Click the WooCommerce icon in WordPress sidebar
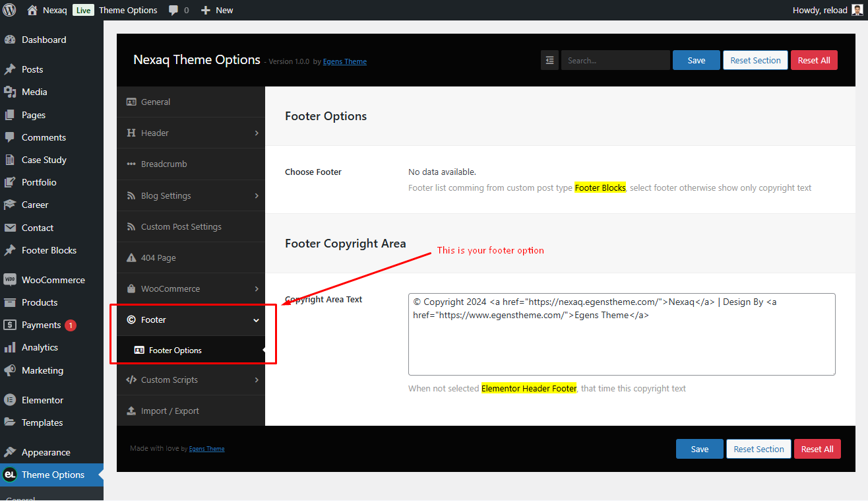 [10, 280]
